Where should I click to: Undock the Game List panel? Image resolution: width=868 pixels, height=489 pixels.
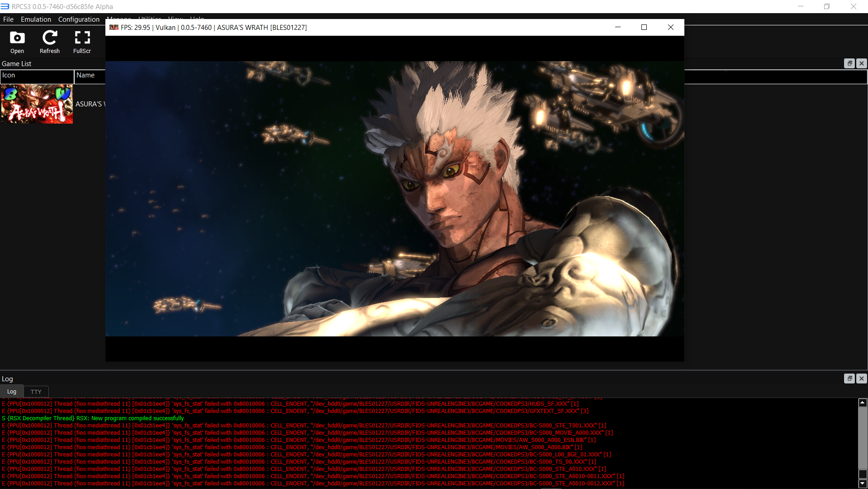coord(849,63)
